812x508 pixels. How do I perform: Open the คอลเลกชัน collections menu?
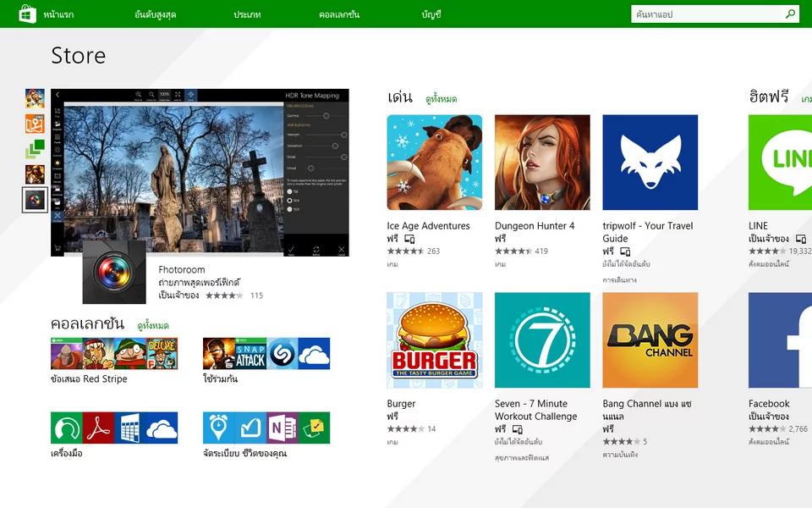coord(339,14)
